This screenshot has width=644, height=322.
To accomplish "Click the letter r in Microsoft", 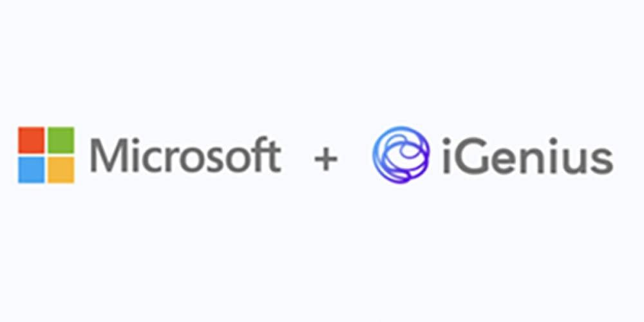I will (171, 160).
